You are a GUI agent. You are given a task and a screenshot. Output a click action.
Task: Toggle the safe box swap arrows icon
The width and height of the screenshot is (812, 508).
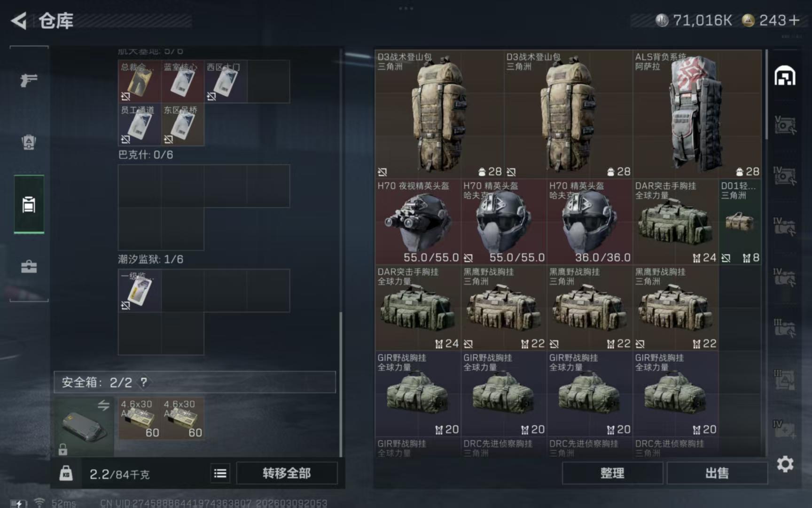(x=103, y=405)
